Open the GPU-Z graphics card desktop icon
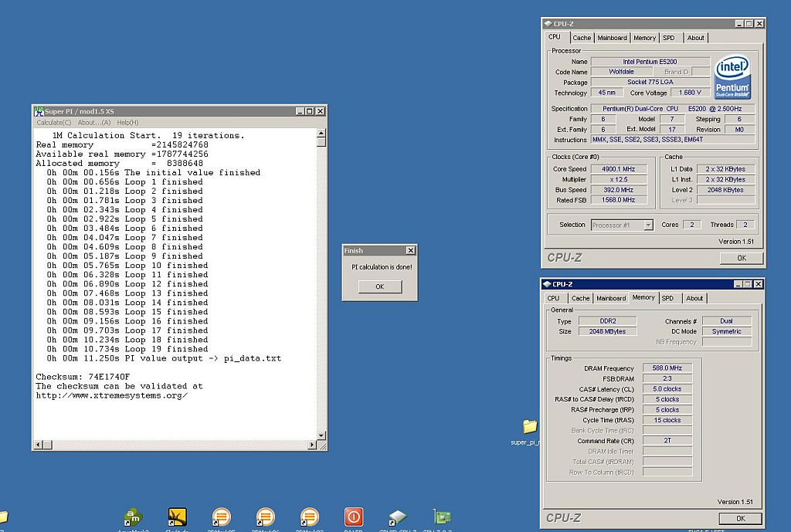 pos(442,517)
